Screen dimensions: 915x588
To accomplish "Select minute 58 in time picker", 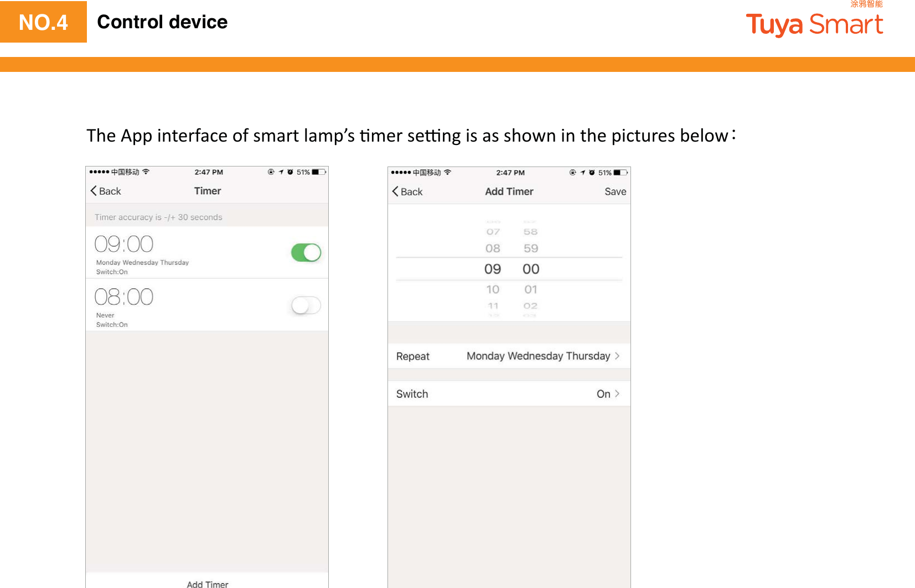I will (531, 232).
